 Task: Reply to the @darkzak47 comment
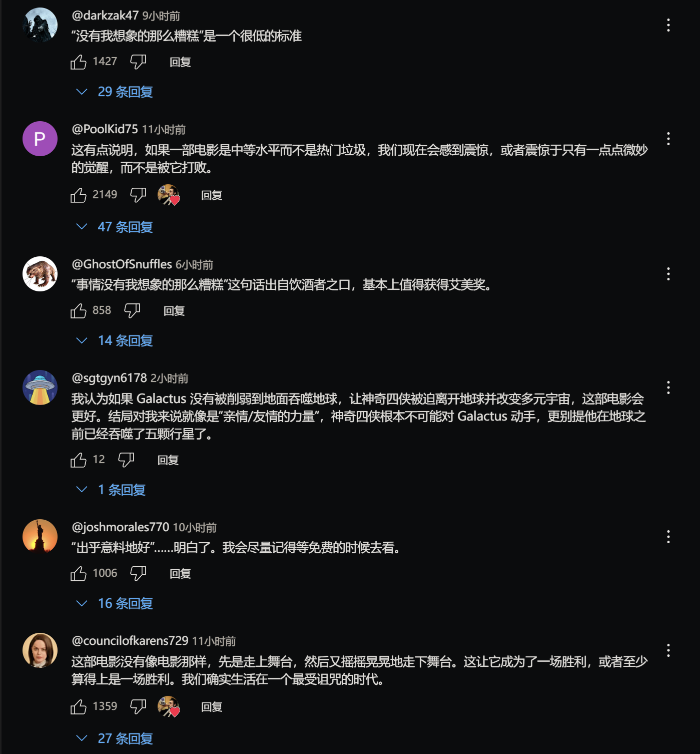pos(180,62)
